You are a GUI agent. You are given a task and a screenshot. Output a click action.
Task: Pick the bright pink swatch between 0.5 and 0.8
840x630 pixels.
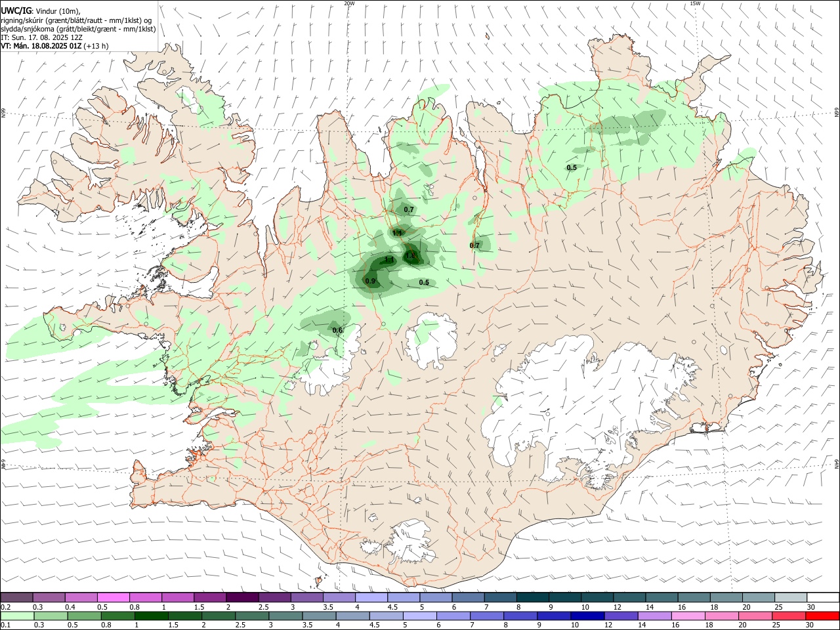[x=114, y=598]
